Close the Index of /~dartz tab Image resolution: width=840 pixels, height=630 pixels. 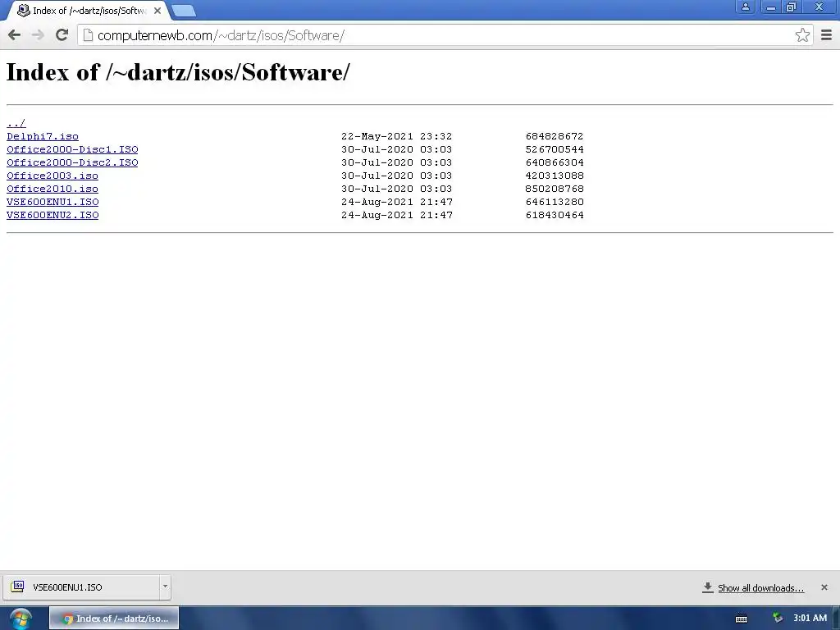click(x=157, y=11)
